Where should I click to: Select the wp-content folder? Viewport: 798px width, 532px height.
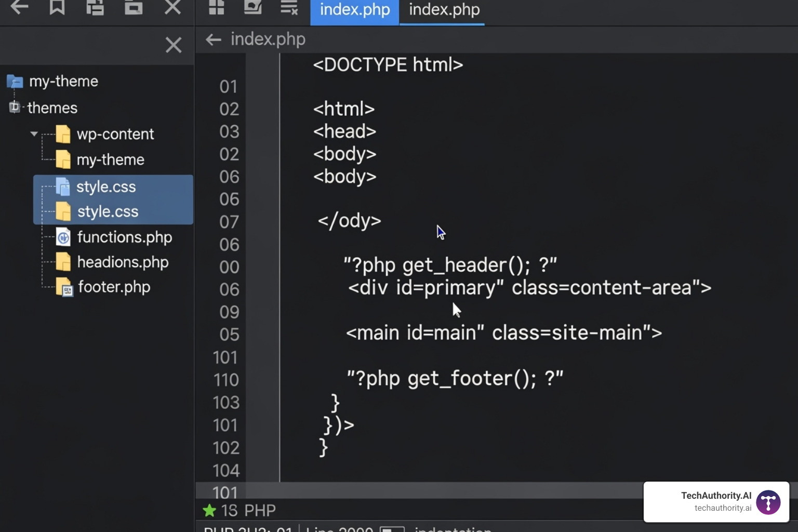tap(115, 134)
